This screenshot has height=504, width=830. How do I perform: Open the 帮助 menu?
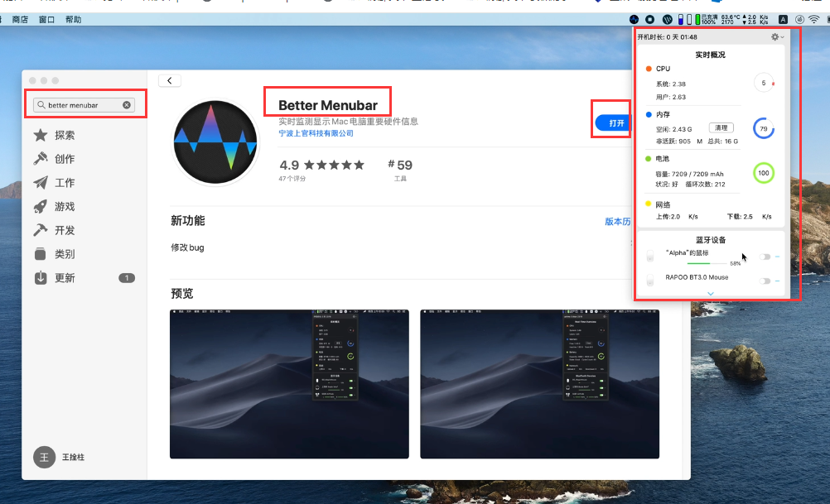point(73,20)
